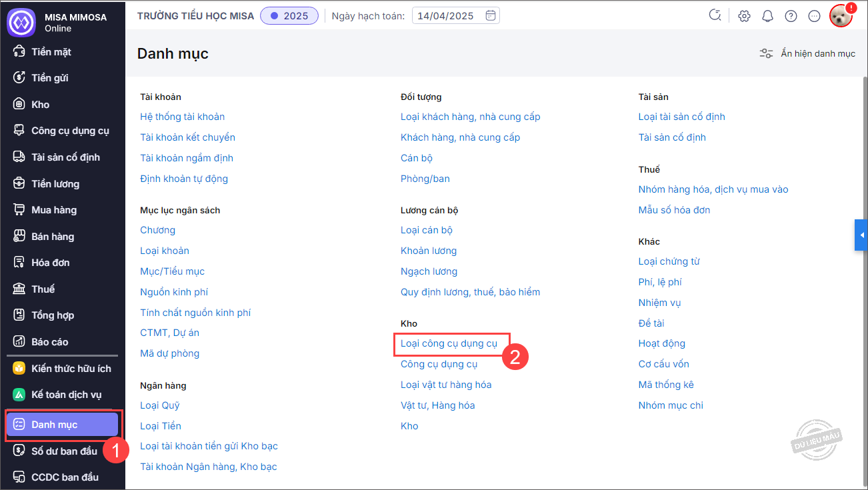This screenshot has width=868, height=490.
Task: Open Kiến thức hữu ích yellow icon
Action: coord(19,369)
